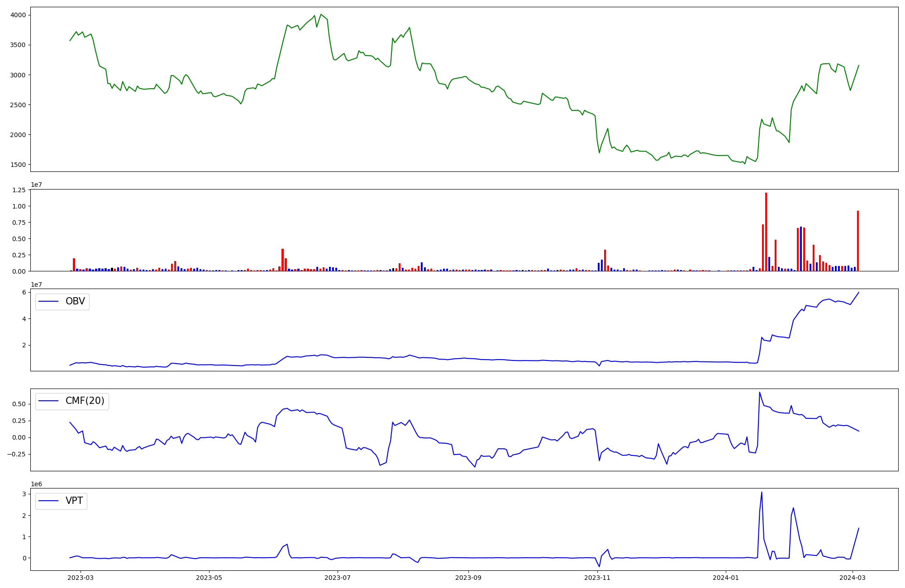
Task: Click the 0.50 tick on CMF axis
Action: coord(19,404)
